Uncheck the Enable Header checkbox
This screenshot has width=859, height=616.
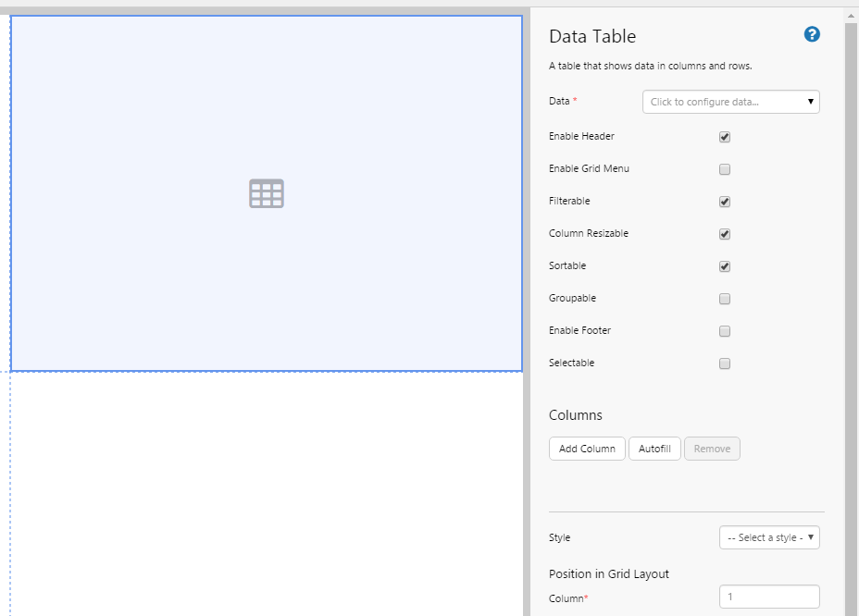click(725, 137)
